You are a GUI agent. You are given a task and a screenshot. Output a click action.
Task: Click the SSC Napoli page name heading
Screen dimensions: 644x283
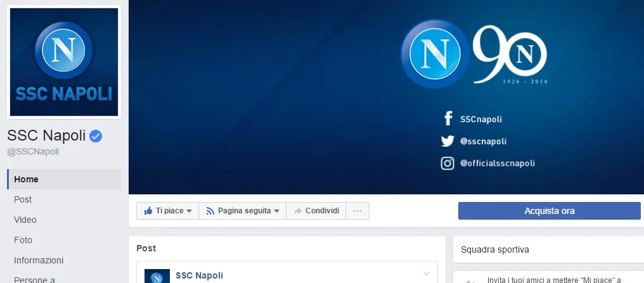pyautogui.click(x=46, y=135)
